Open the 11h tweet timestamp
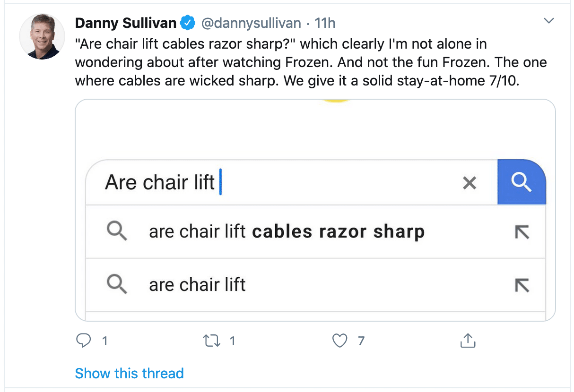Screen dimensions: 574x392 point(325,23)
